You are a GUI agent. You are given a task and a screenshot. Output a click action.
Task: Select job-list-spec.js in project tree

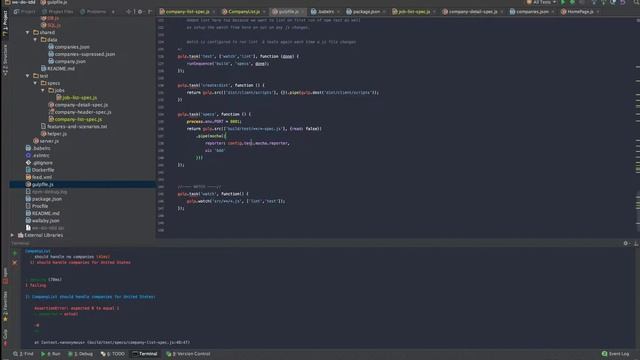(x=76, y=98)
